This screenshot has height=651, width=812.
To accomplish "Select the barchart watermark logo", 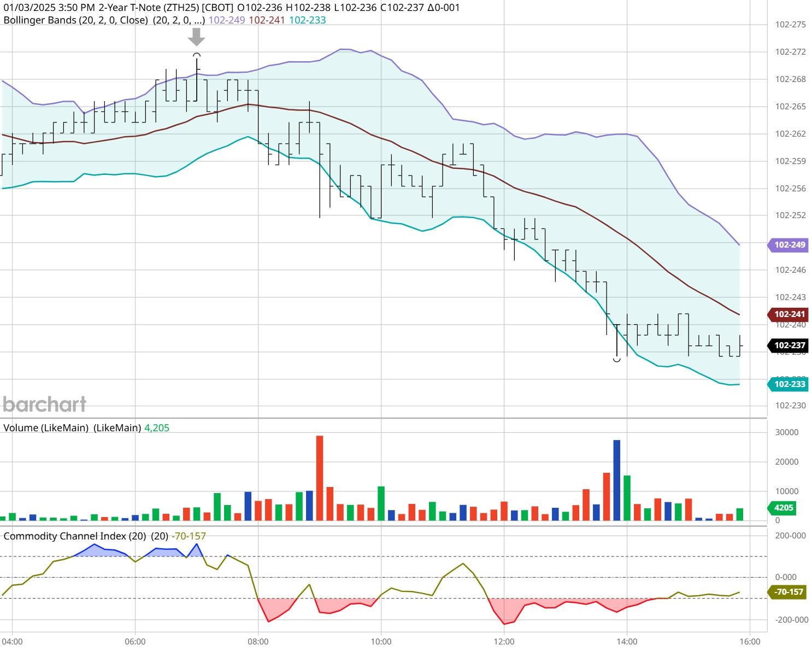I will coord(45,404).
